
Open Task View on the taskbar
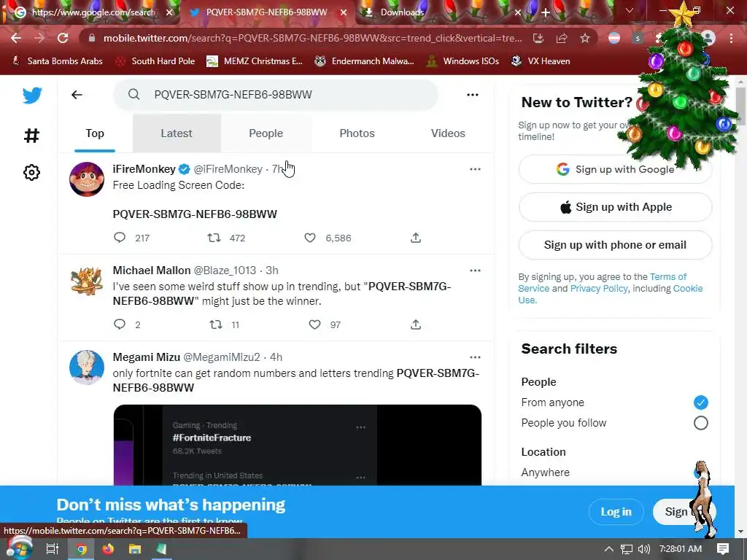click(52, 549)
